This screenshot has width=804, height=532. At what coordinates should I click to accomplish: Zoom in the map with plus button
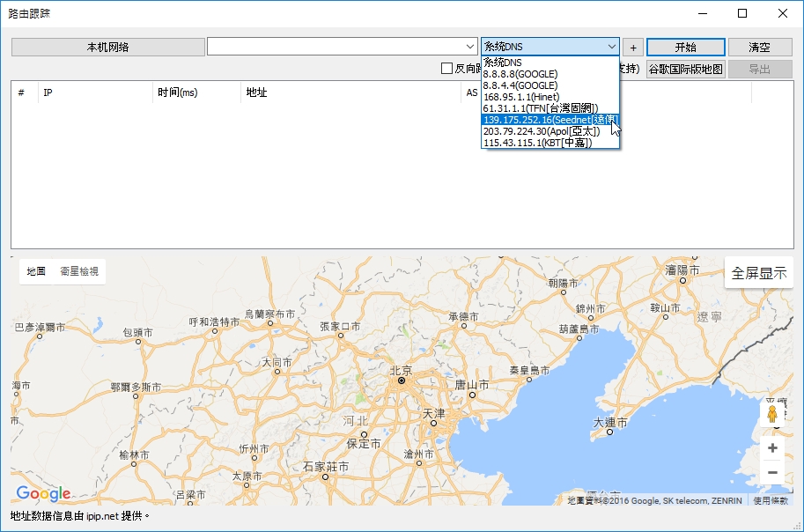(772, 447)
